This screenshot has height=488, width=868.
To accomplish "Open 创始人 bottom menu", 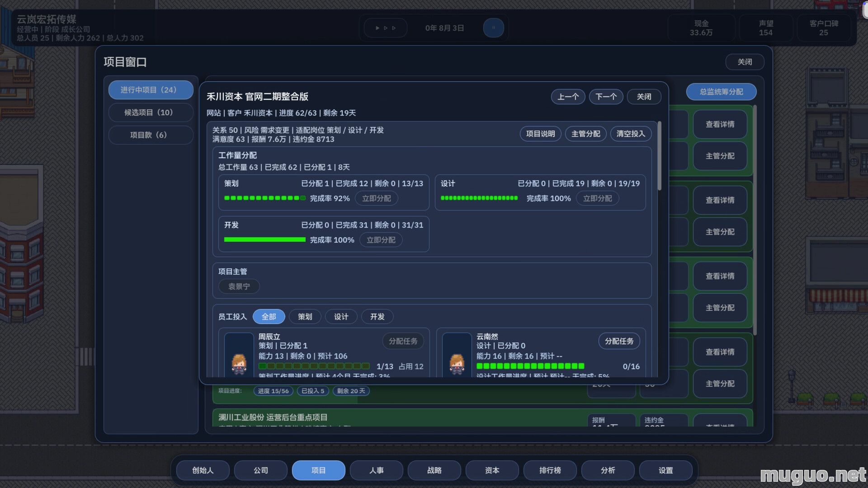I will (203, 470).
